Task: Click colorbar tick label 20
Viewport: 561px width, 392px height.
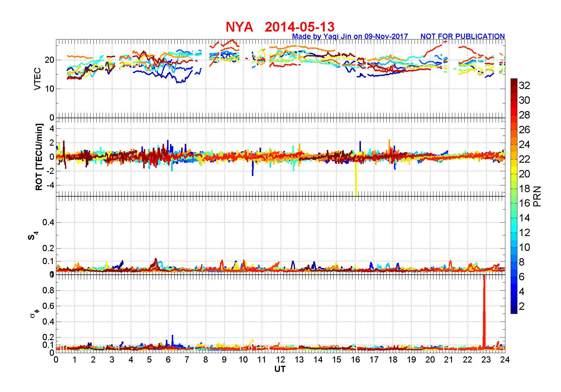Action: (x=524, y=174)
